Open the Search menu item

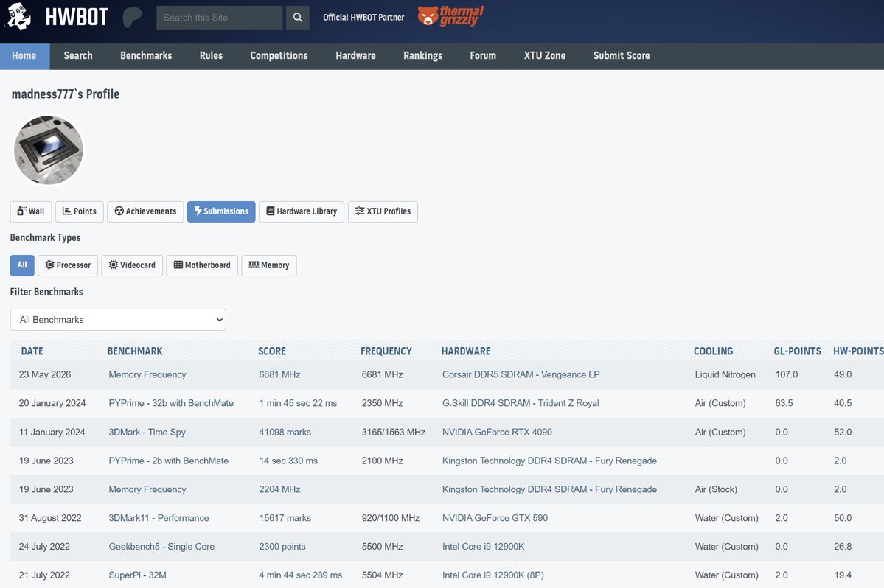coord(78,56)
